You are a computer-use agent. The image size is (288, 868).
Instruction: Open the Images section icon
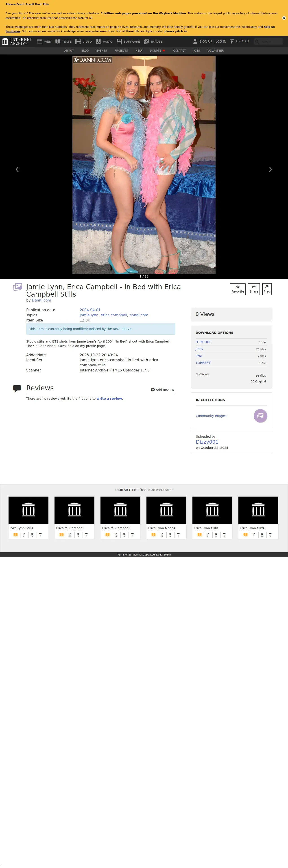click(x=147, y=41)
